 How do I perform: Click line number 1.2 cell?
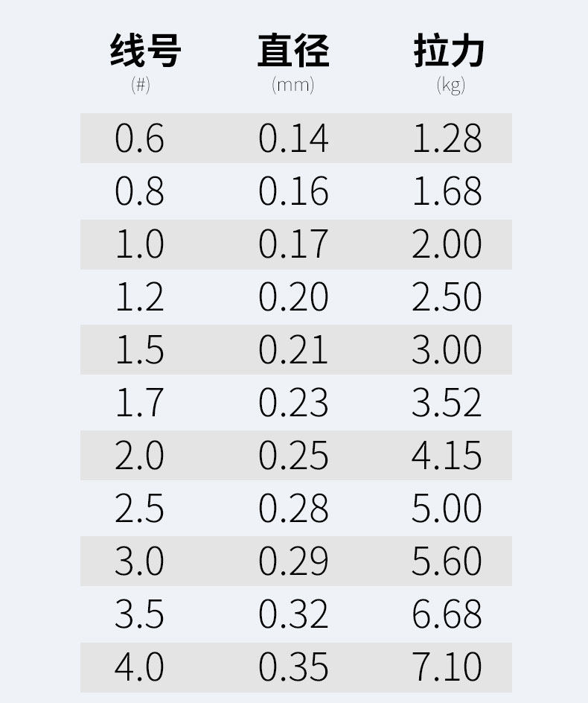(x=139, y=297)
